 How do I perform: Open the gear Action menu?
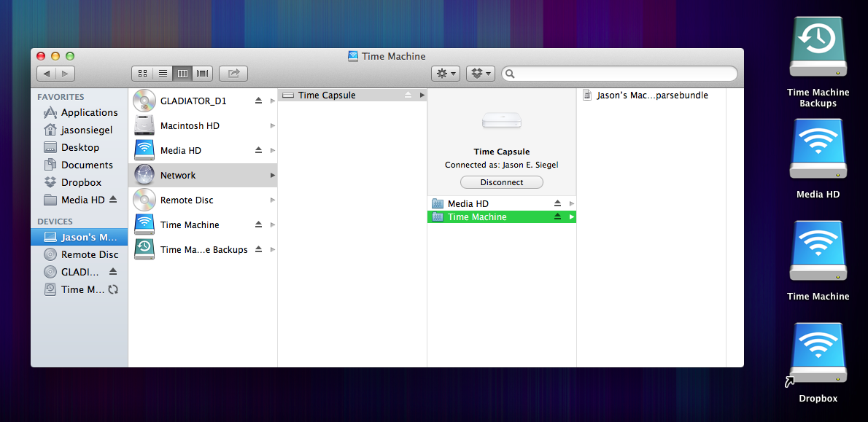click(446, 73)
